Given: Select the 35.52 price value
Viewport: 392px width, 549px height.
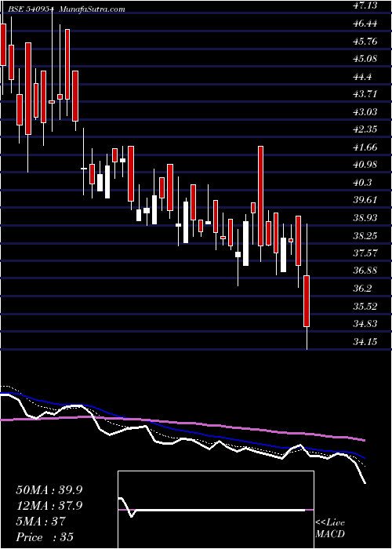Looking at the screenshot, I should pyautogui.click(x=365, y=307).
